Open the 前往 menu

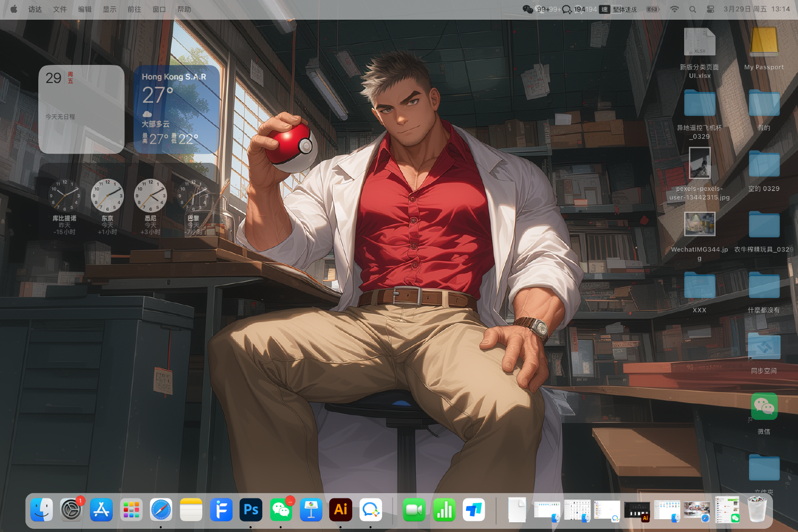(x=134, y=9)
